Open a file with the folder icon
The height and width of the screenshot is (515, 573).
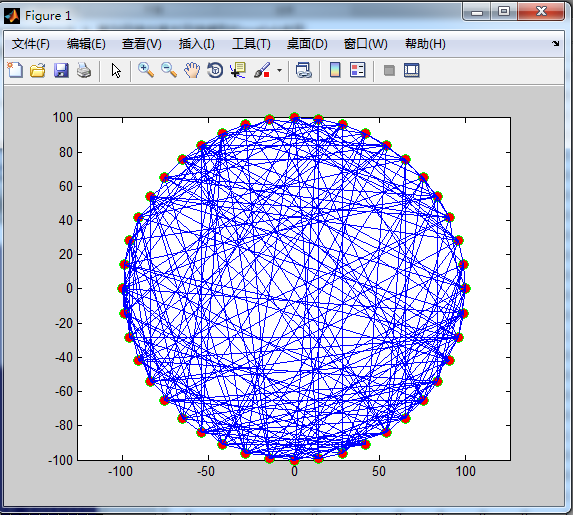(38, 70)
